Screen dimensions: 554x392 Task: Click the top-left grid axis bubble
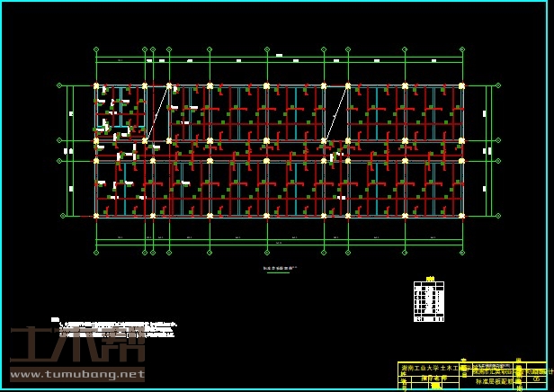[x=96, y=49]
